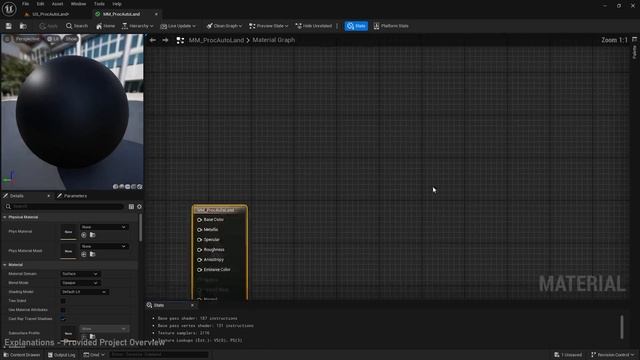Click browse-to icon for Phys Material
The width and height of the screenshot is (640, 360).
(x=93, y=235)
